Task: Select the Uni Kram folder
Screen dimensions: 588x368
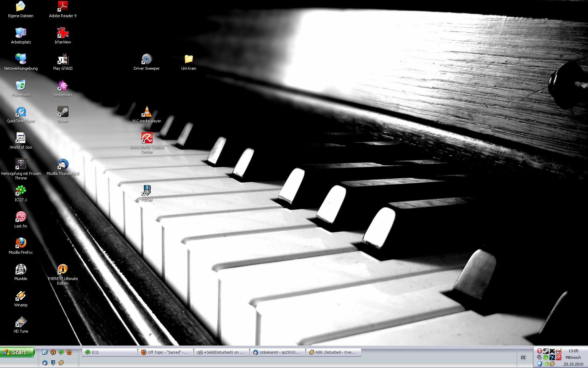Action: pyautogui.click(x=189, y=59)
